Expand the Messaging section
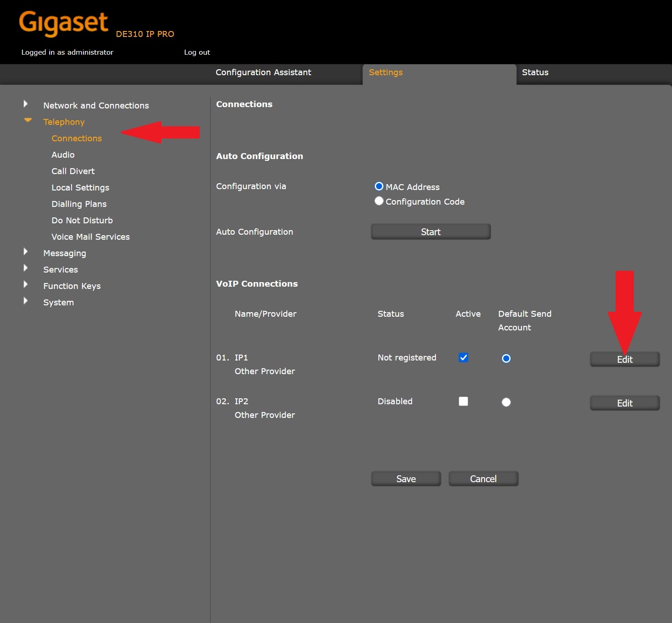This screenshot has width=672, height=623. pos(26,252)
